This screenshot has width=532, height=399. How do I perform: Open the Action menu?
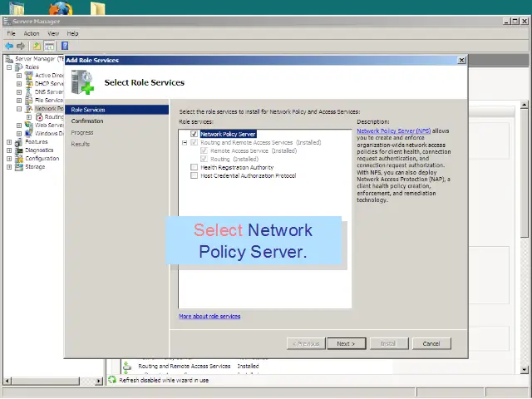(x=32, y=33)
